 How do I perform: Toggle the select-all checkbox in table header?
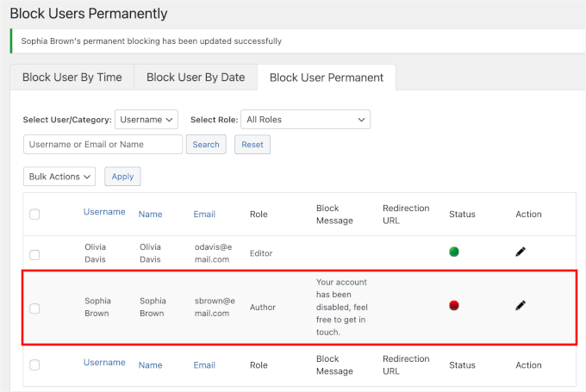34,215
